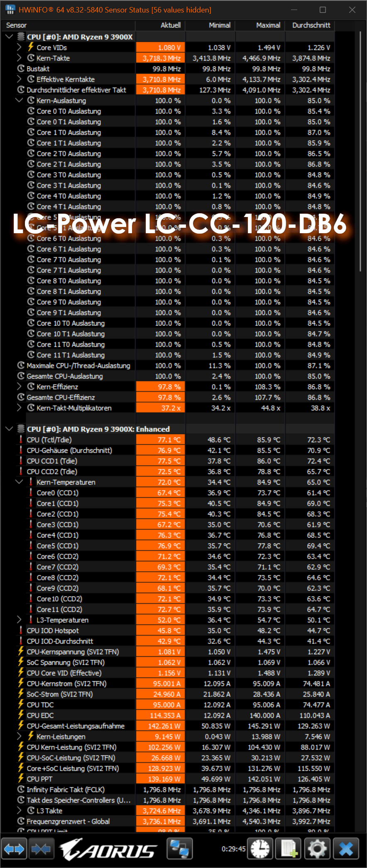Click the Aktuell column header
The image size is (367, 868).
[x=161, y=25]
